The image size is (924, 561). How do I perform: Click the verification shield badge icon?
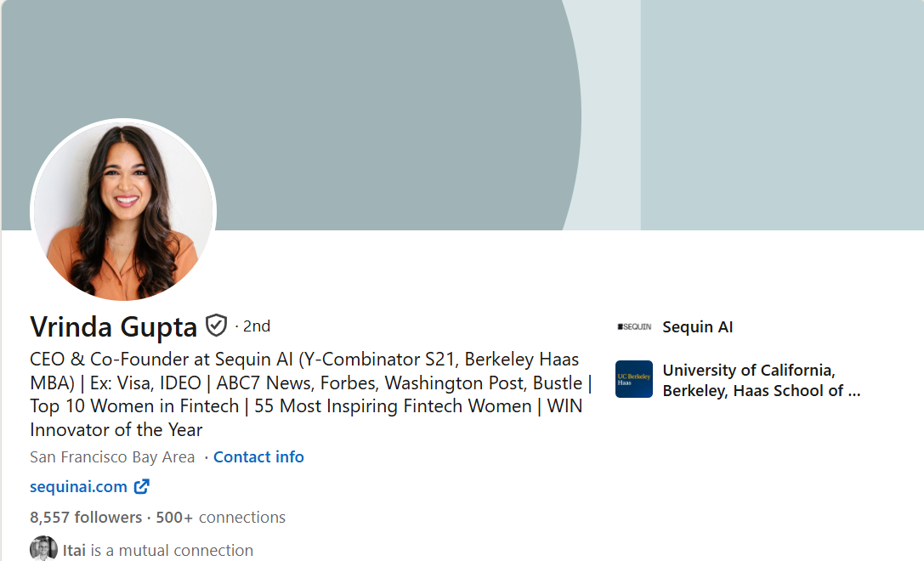click(x=217, y=325)
